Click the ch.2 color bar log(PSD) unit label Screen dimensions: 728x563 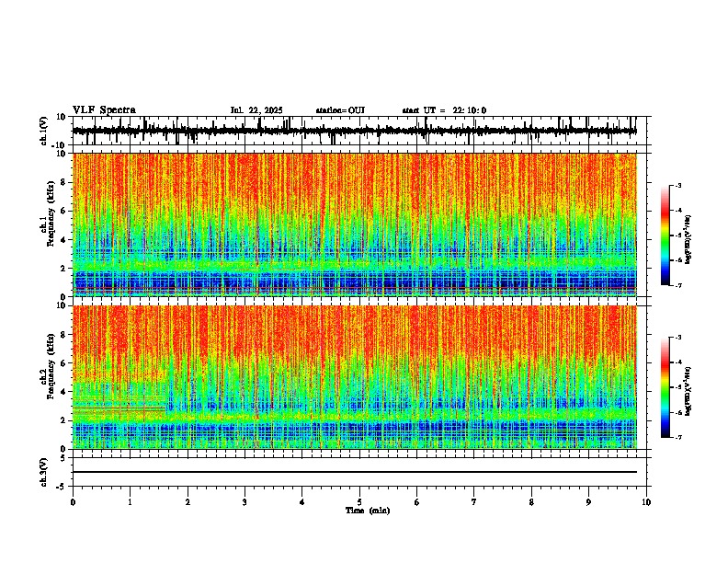click(x=688, y=391)
